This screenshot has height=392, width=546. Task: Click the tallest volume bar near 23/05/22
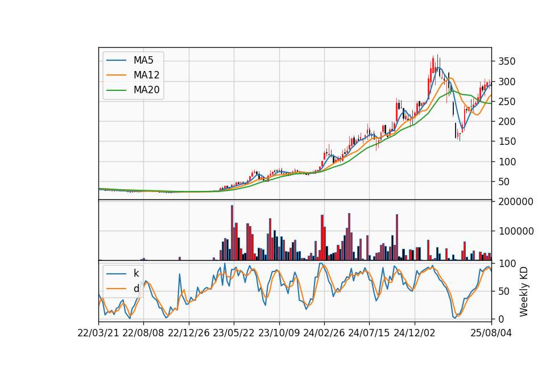232,233
